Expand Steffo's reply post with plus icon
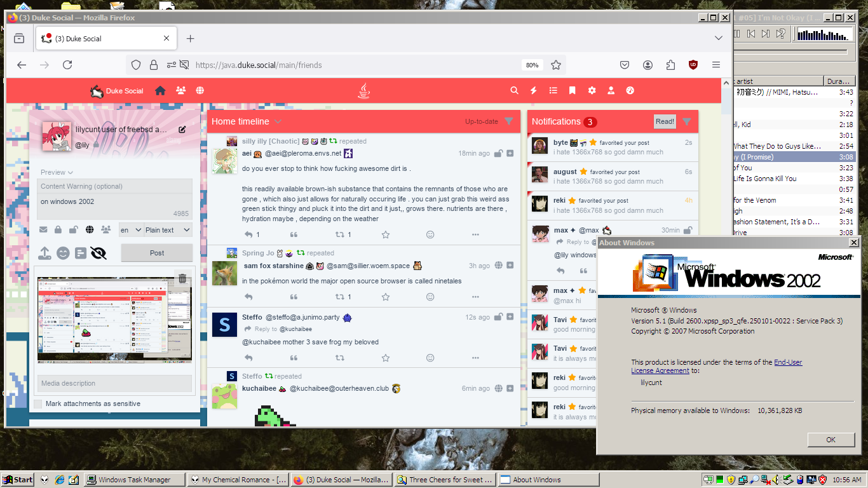Viewport: 868px width, 488px height. pyautogui.click(x=510, y=316)
